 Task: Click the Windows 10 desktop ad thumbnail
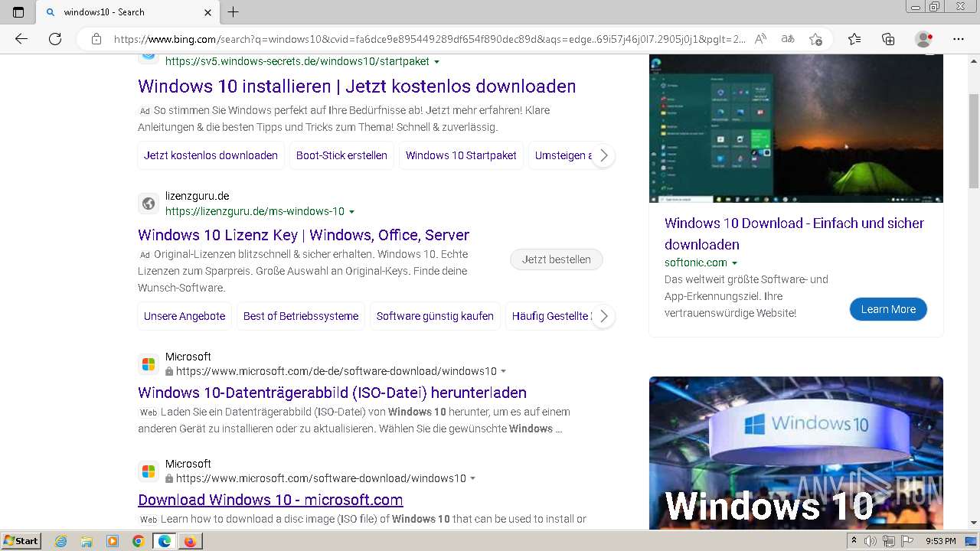(796, 129)
